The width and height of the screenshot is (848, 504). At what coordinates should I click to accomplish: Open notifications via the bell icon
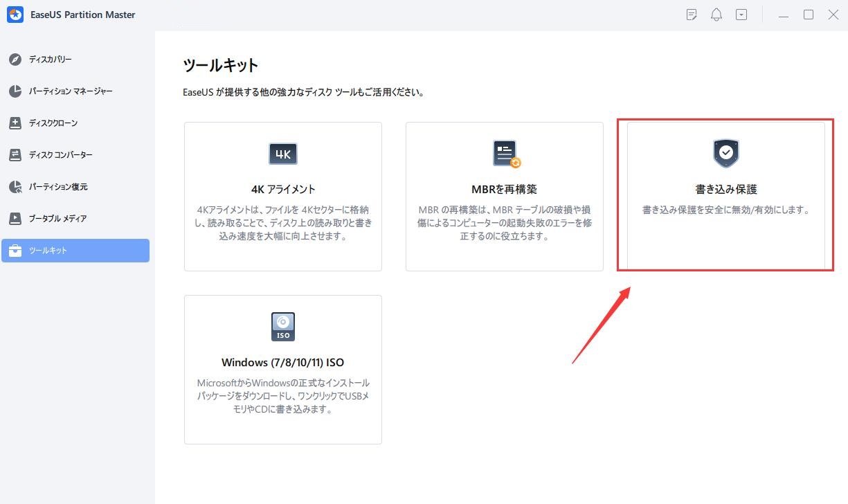[x=716, y=15]
